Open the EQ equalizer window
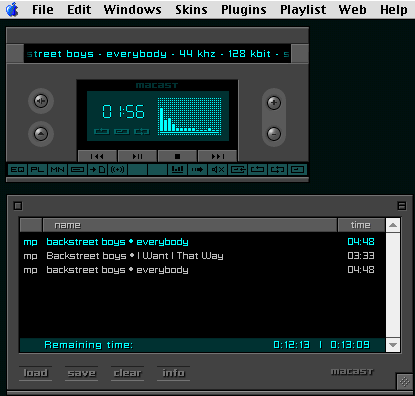The width and height of the screenshot is (415, 396). tap(17, 170)
